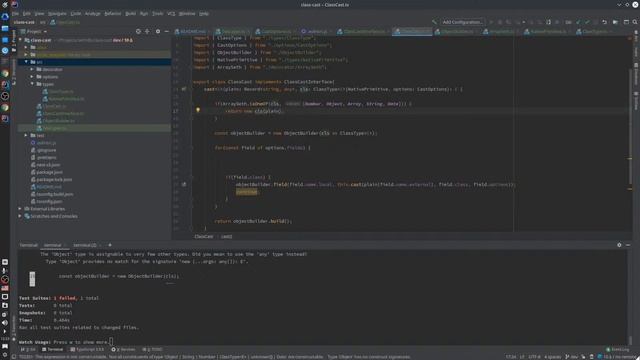Open the Edit menu
This screenshot has width=640, height=360.
[x=27, y=13]
